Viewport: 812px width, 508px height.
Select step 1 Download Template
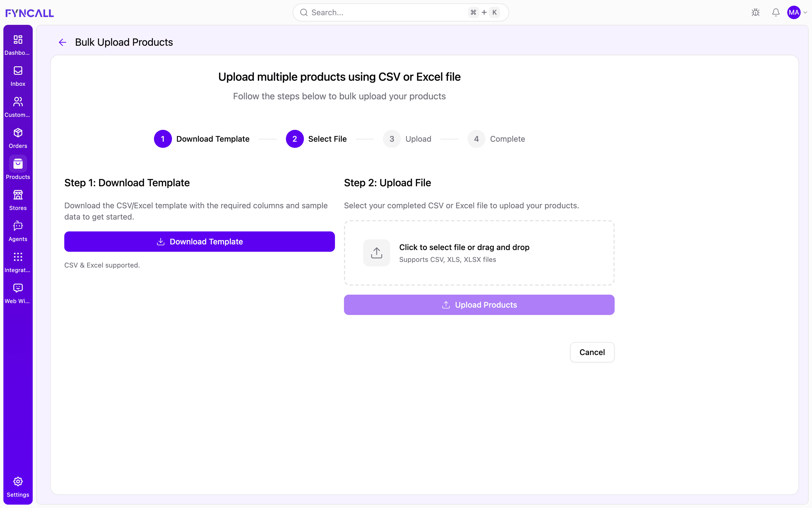(x=202, y=139)
